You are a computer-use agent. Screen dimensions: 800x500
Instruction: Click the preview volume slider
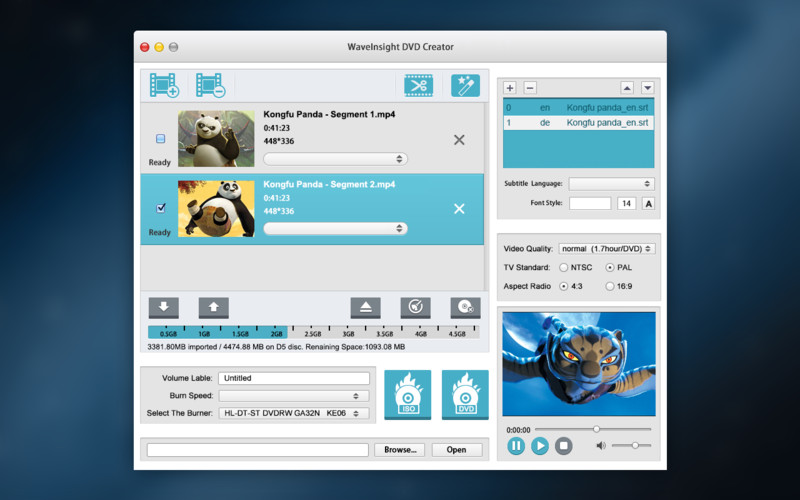631,445
